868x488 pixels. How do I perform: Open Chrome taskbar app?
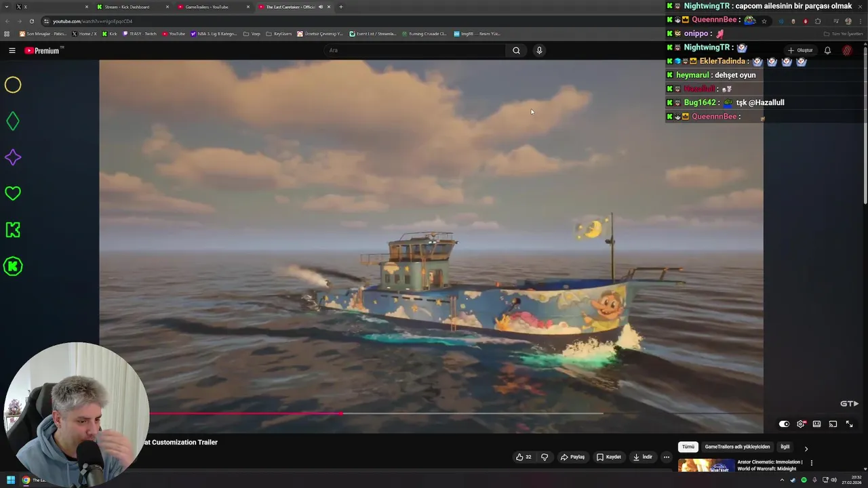tap(26, 480)
